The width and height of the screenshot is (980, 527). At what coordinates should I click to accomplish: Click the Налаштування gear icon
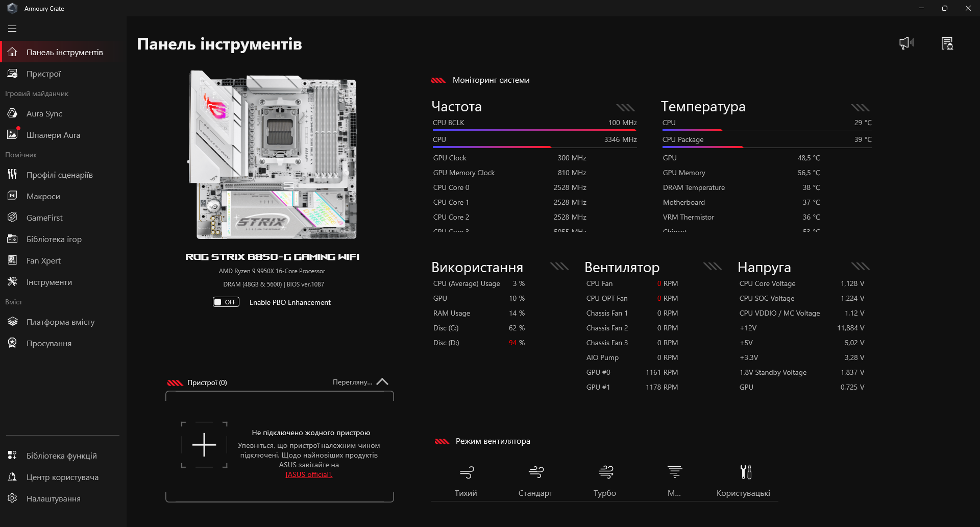[x=13, y=498]
